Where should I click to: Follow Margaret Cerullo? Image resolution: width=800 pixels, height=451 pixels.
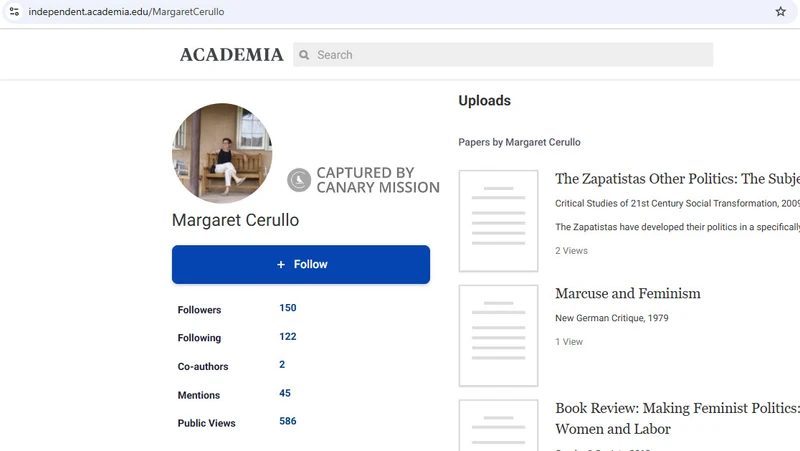tap(301, 264)
